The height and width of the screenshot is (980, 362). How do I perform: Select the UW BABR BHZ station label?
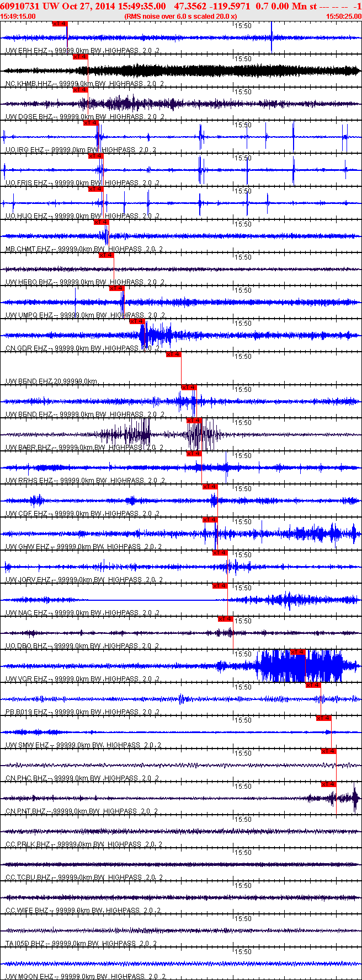[x=84, y=448]
